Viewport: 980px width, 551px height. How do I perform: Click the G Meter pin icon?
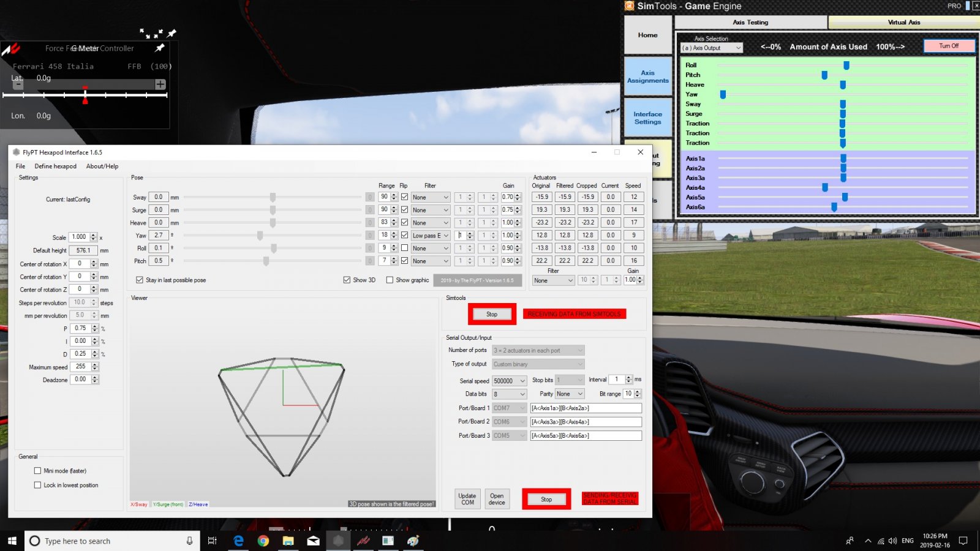coord(160,48)
